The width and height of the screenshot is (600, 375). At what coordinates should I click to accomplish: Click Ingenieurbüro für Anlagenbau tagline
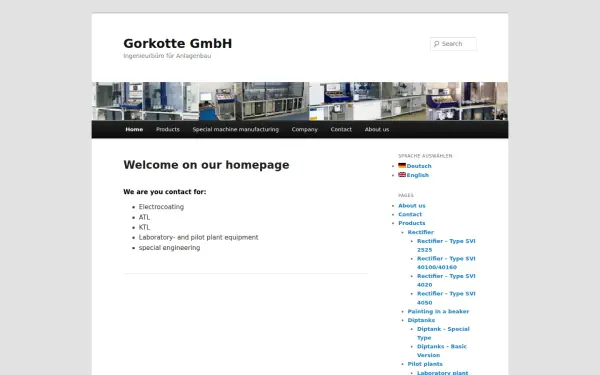click(x=167, y=56)
